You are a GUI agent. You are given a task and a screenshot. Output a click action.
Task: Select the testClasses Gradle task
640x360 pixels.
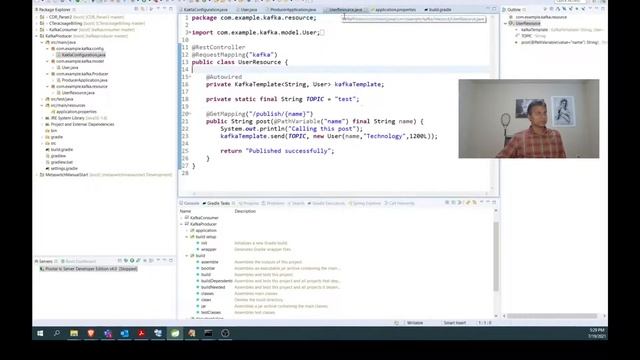click(x=211, y=312)
